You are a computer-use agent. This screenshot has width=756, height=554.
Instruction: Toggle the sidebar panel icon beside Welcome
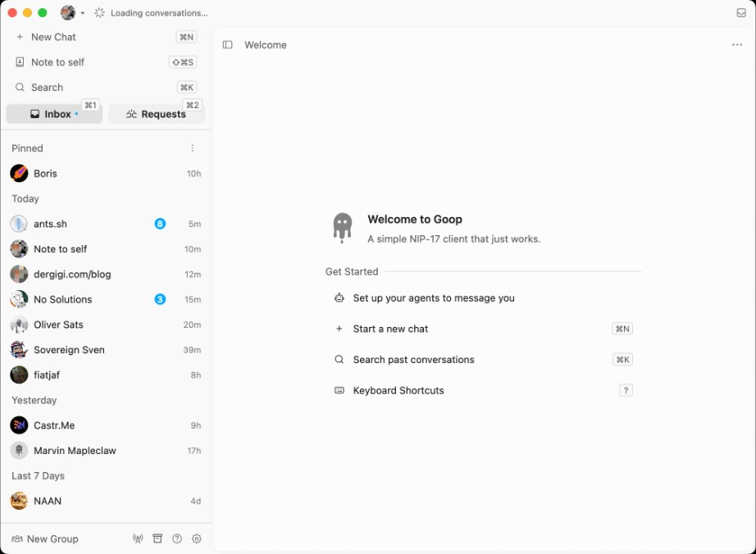click(228, 45)
